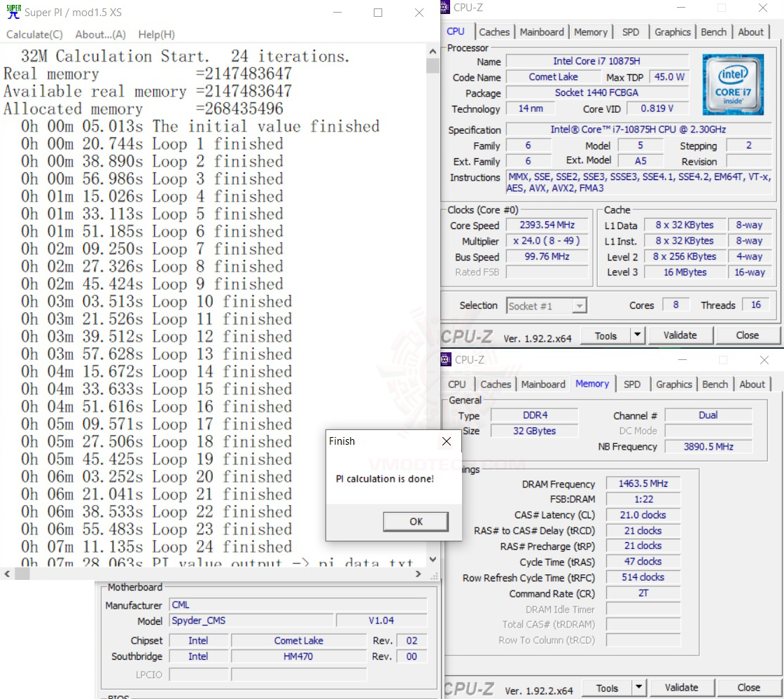
Task: Switch to Caches tab in top CPU-Z
Action: click(494, 32)
